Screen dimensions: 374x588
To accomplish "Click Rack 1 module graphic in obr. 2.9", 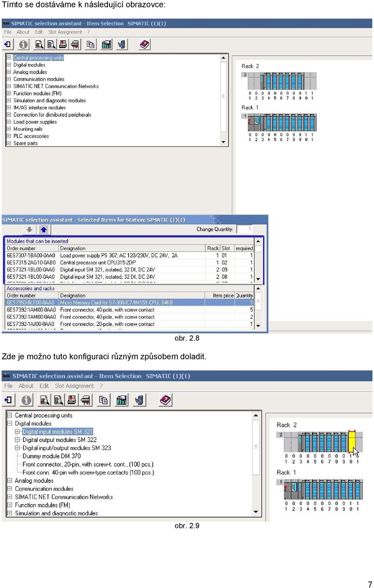I will [324, 489].
